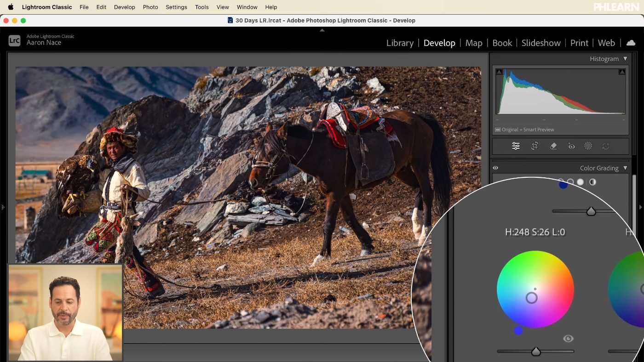This screenshot has height=362, width=644.
Task: Open the Develop menu
Action: pos(125,7)
